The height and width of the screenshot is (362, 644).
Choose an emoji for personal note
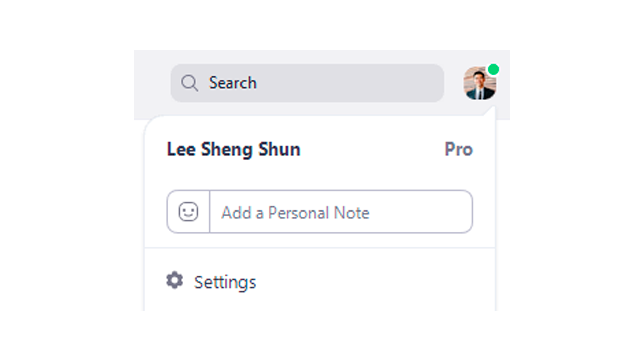point(188,212)
